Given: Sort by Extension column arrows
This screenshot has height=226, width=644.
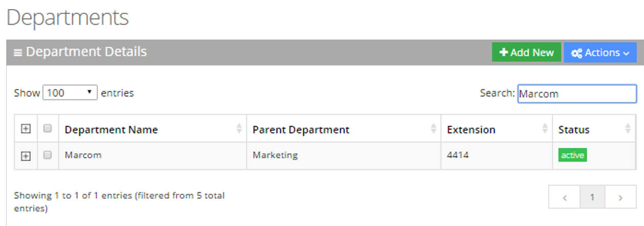Looking at the screenshot, I should click(x=545, y=129).
